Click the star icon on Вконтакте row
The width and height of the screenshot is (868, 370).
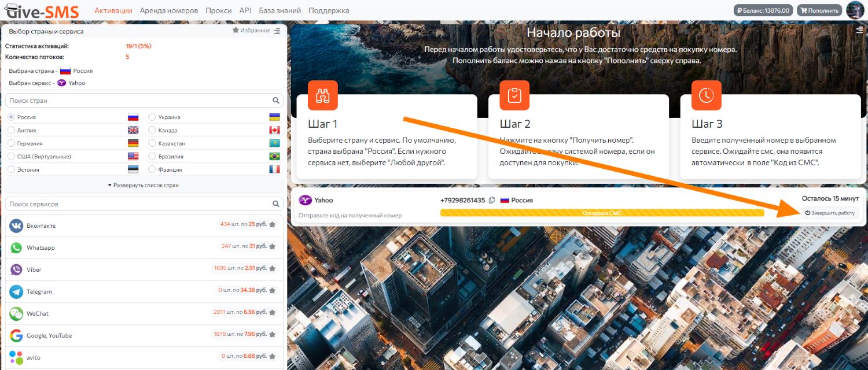coord(273,225)
